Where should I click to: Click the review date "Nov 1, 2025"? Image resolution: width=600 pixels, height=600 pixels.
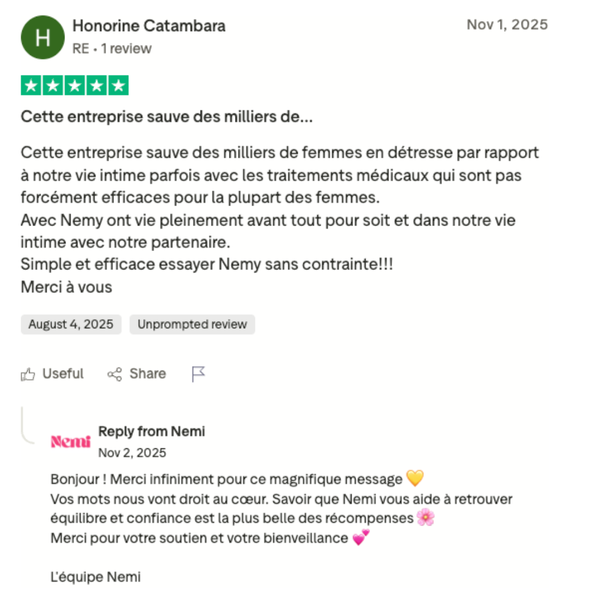pos(507,25)
